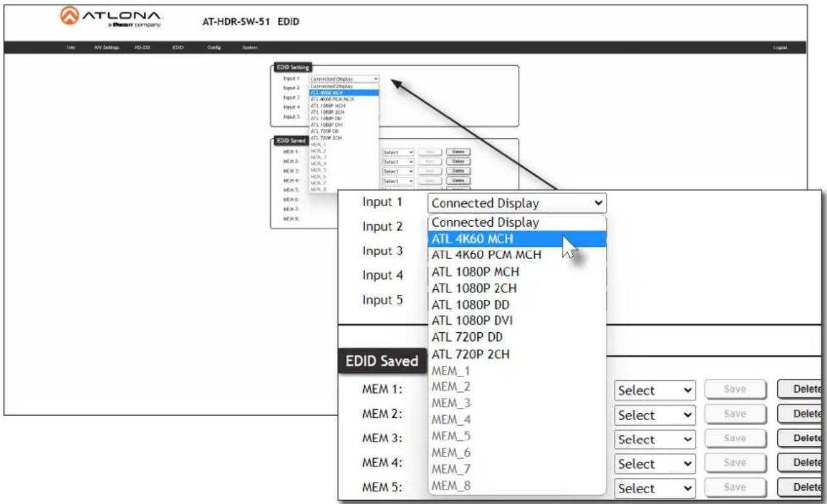This screenshot has height=504, width=827.
Task: Click MEM_3 entry in enlarged list
Action: [x=517, y=404]
